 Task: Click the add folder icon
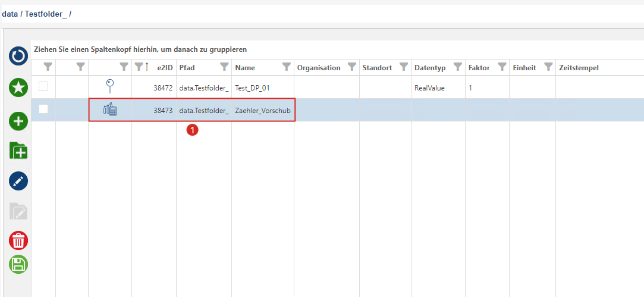(18, 151)
